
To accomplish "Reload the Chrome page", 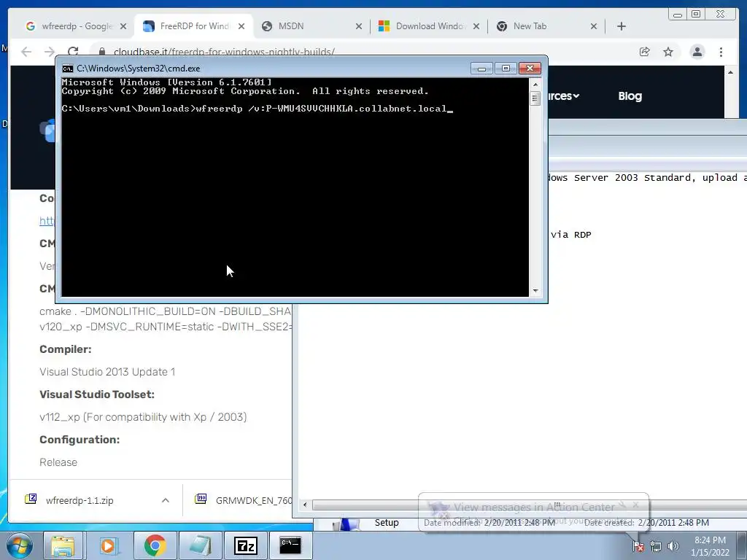I will pos(73,52).
